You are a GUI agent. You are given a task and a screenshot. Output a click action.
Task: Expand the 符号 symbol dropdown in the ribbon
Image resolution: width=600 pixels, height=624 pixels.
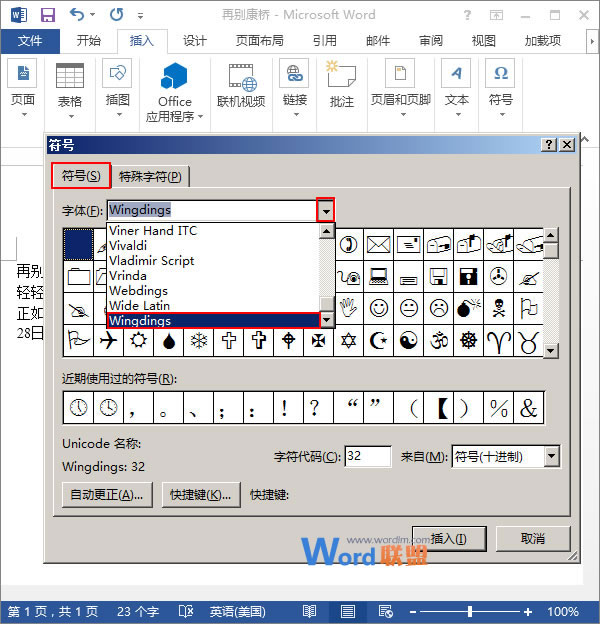pos(502,115)
